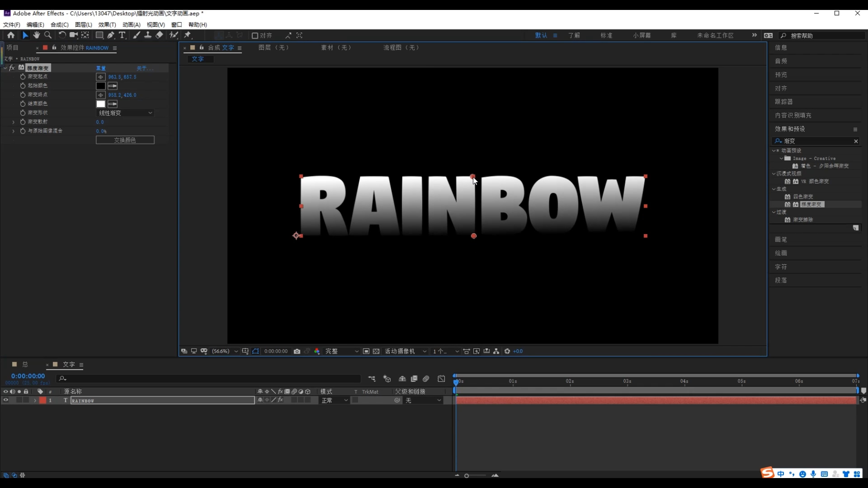The height and width of the screenshot is (488, 868).
Task: Pick the Hand tool
Action: [x=36, y=35]
